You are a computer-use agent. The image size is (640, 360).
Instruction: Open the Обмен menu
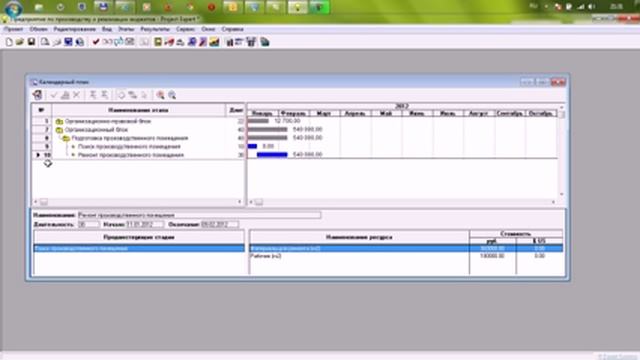pyautogui.click(x=38, y=29)
